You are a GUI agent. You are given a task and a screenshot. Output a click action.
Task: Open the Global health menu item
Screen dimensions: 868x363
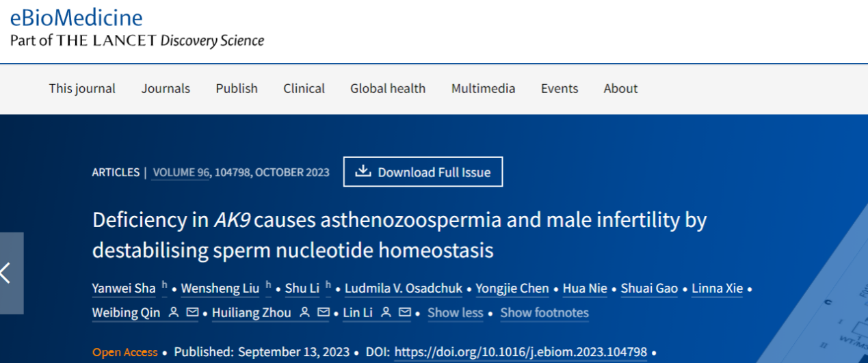pos(388,88)
